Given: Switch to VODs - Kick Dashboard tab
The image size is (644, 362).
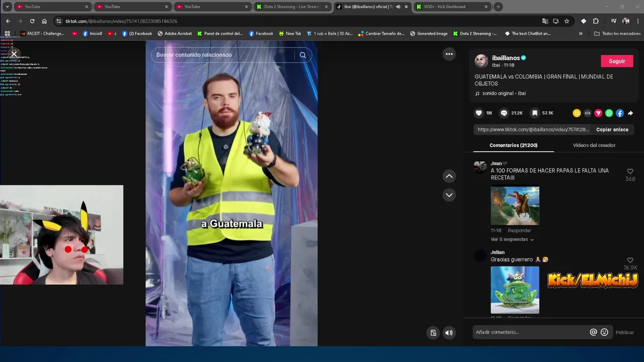Looking at the screenshot, I should [x=451, y=7].
